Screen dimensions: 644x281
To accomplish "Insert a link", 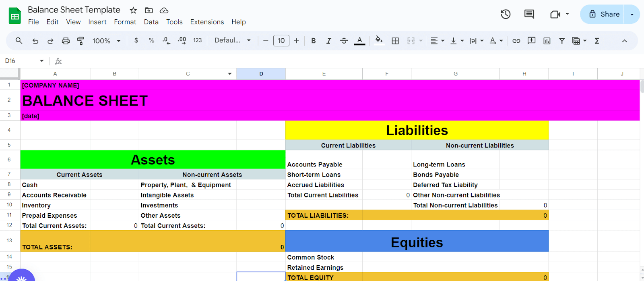I will click(516, 41).
